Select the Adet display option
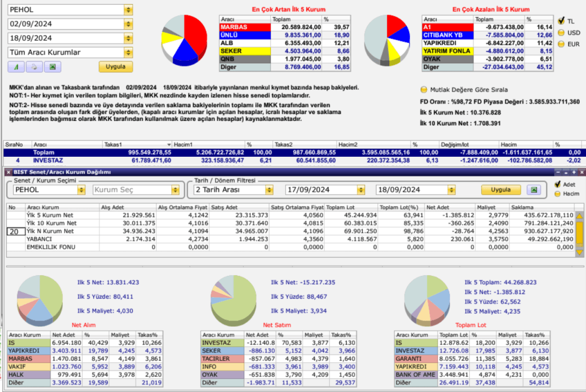 557,184
